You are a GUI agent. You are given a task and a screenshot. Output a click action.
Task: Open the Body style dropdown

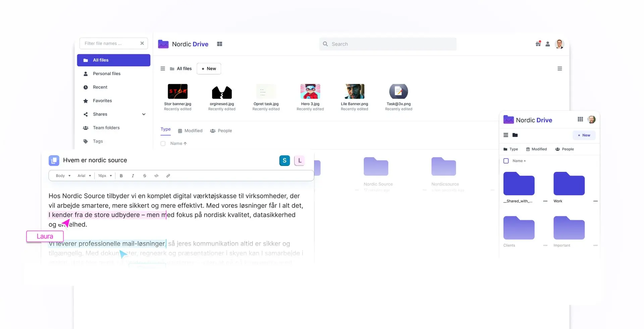pos(63,176)
